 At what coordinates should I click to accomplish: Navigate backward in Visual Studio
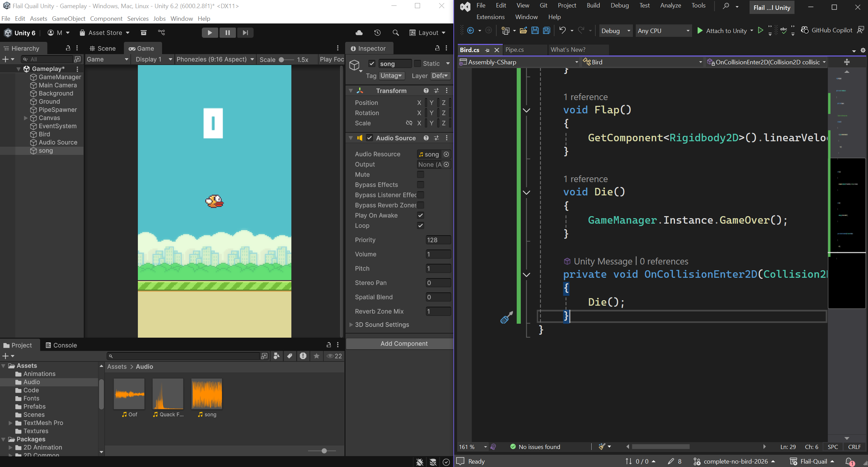(470, 31)
